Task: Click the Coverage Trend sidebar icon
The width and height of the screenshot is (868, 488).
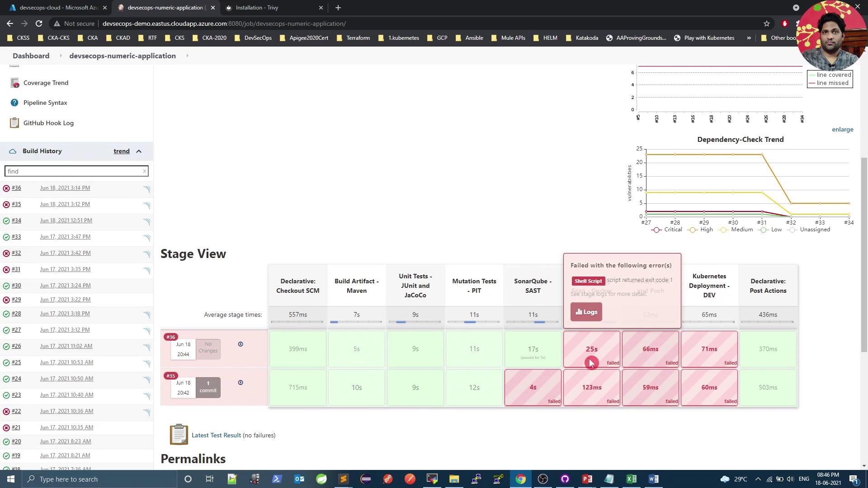Action: 14,83
